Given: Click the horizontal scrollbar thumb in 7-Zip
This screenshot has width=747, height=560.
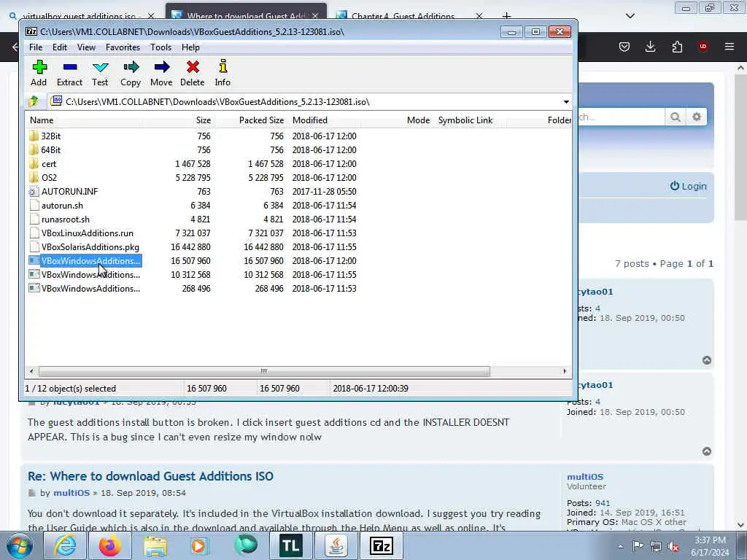Looking at the screenshot, I should pyautogui.click(x=264, y=371).
